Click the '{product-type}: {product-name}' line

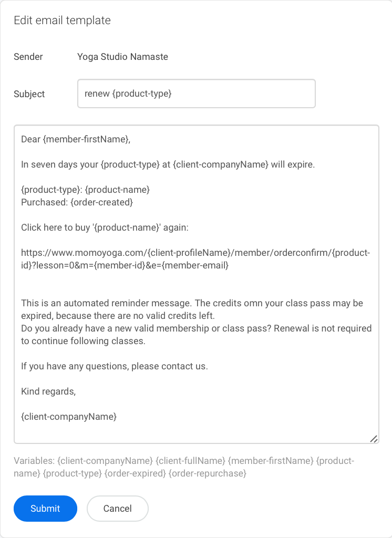click(86, 189)
